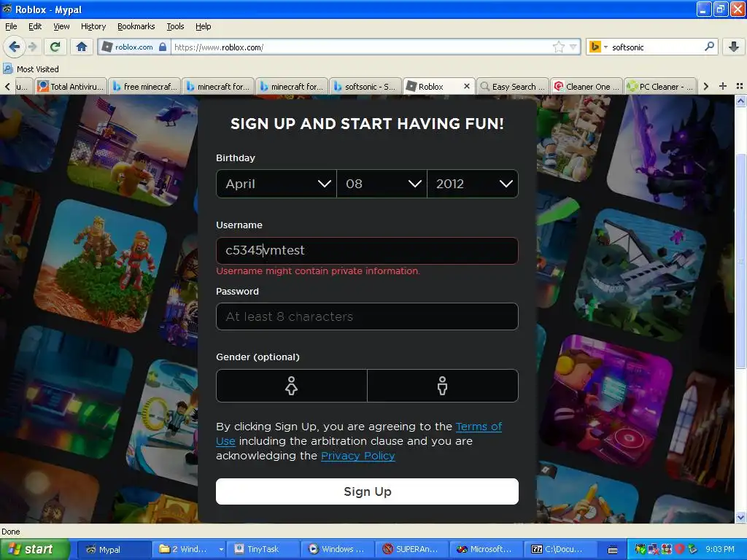Close the Roblox tab
The height and width of the screenshot is (560, 747).
coord(467,86)
